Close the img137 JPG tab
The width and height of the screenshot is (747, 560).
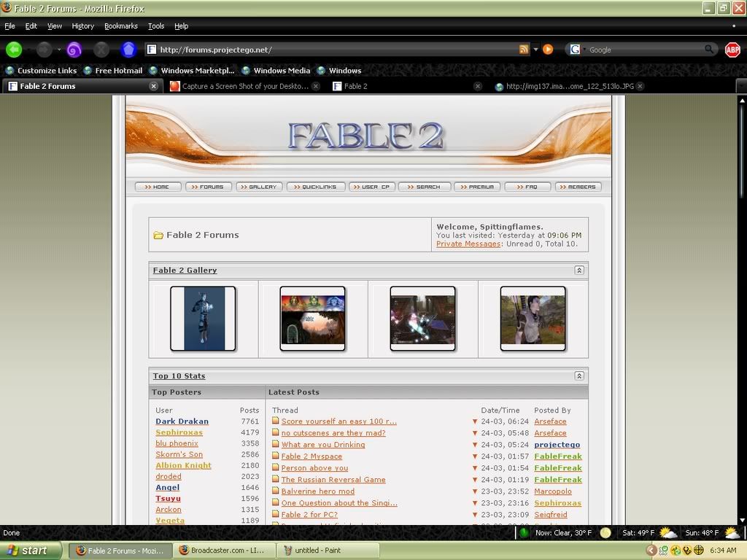[x=640, y=86]
